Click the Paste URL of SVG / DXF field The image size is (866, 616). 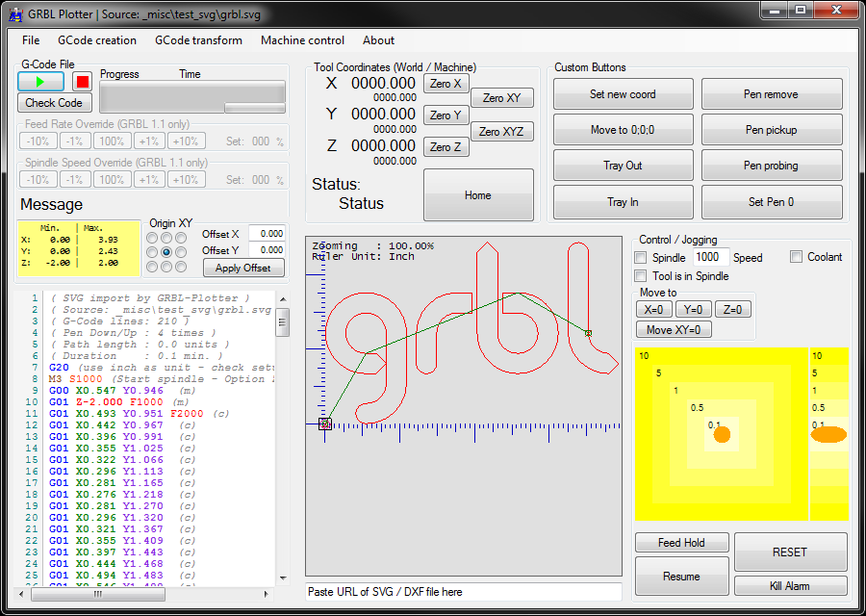pos(463,592)
